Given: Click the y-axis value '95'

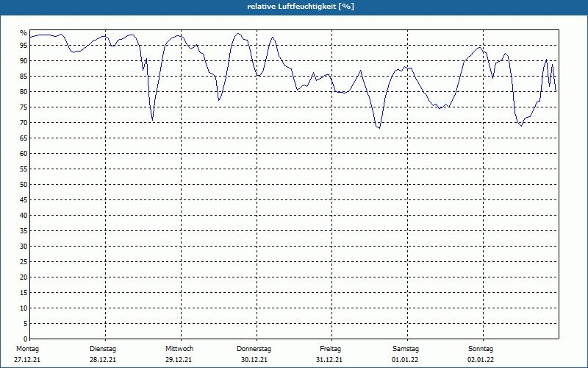Looking at the screenshot, I should pos(24,46).
